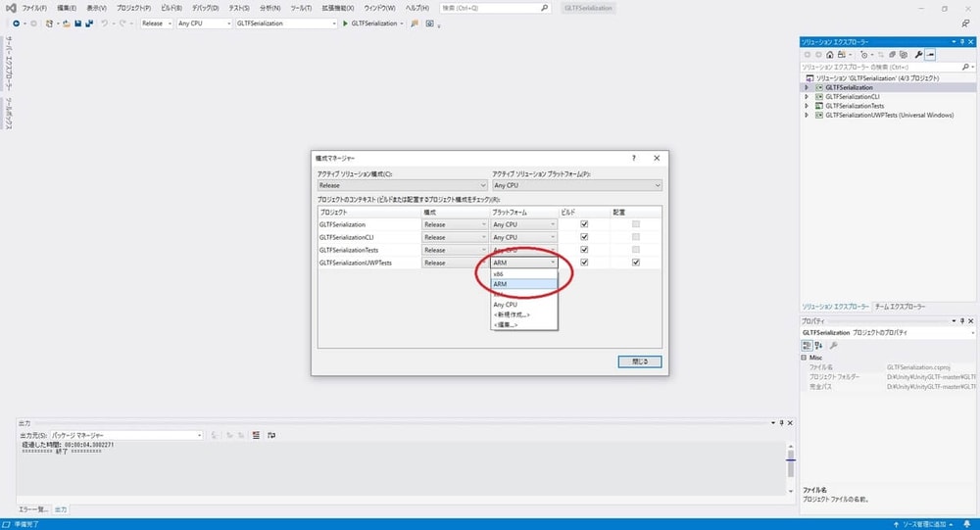Click the search magnifier in Solution Explorer
Image resolution: width=980 pixels, height=530 pixels.
(x=965, y=67)
